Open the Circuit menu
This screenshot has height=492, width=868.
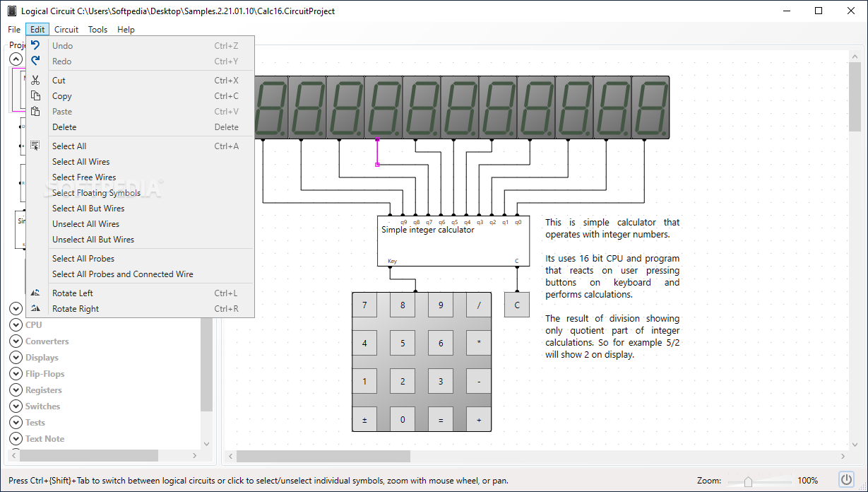[66, 30]
